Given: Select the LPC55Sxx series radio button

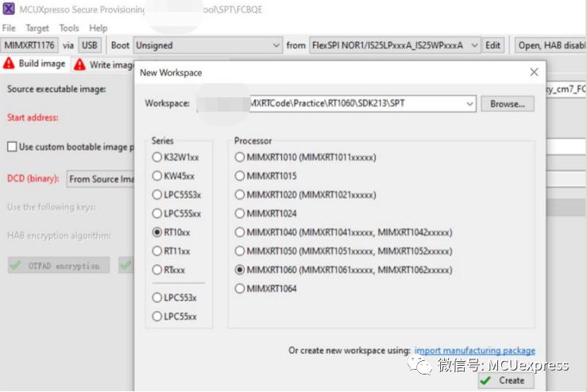Looking at the screenshot, I should [x=156, y=213].
